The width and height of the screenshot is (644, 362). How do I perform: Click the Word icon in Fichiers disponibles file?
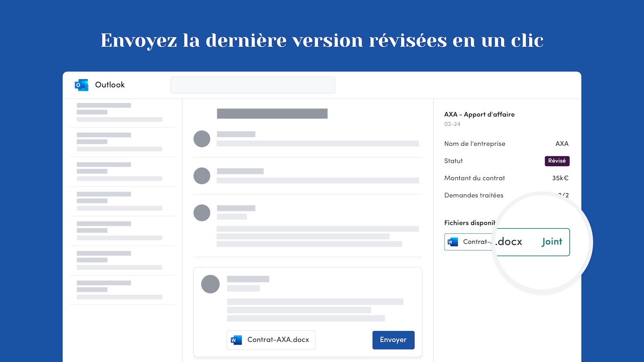(x=453, y=242)
